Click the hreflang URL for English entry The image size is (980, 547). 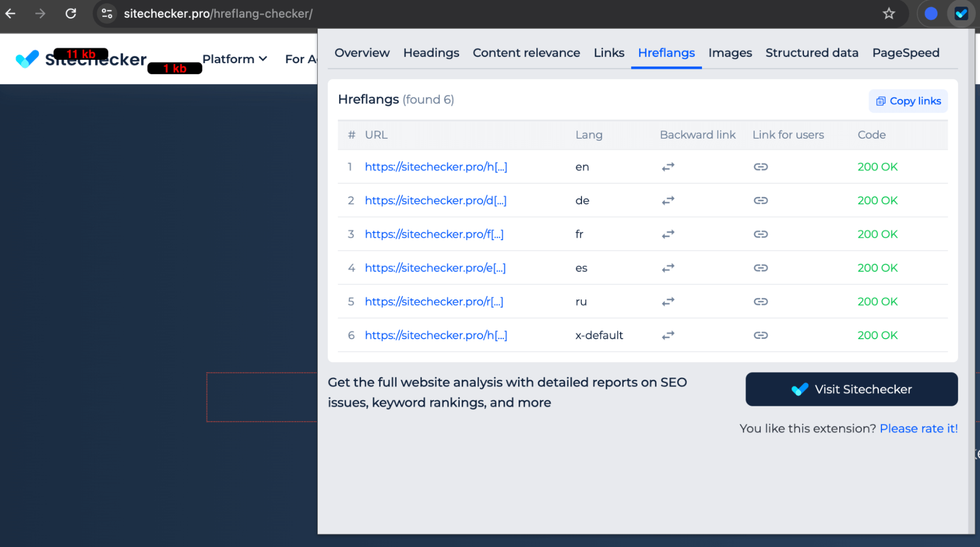point(437,166)
